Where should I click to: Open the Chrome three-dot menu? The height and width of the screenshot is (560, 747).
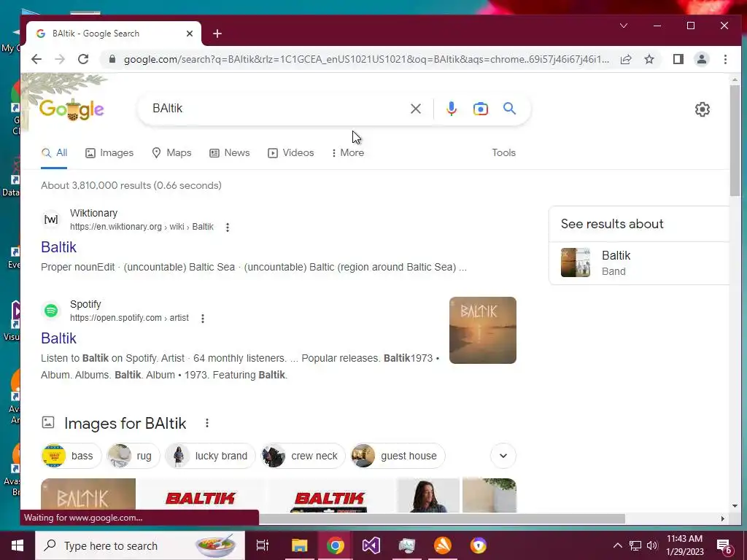(725, 59)
